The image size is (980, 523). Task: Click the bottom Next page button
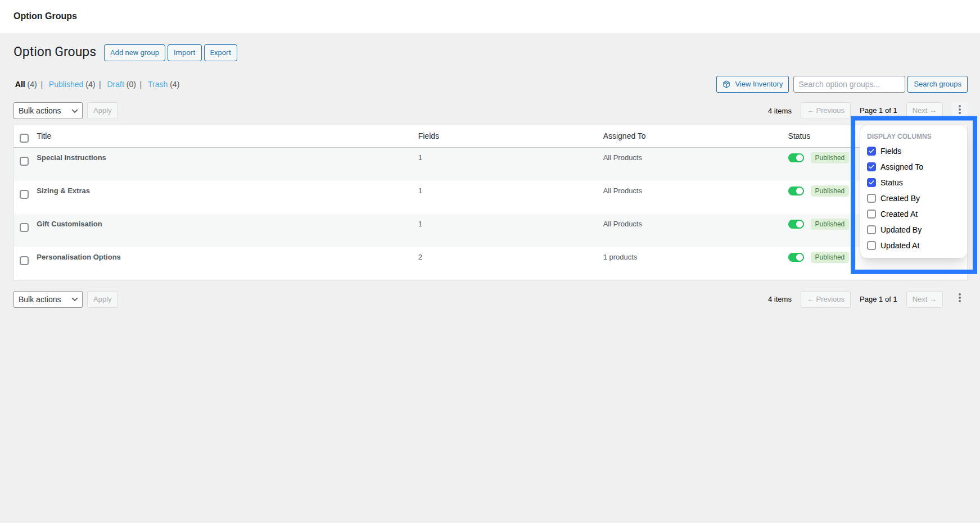click(924, 299)
